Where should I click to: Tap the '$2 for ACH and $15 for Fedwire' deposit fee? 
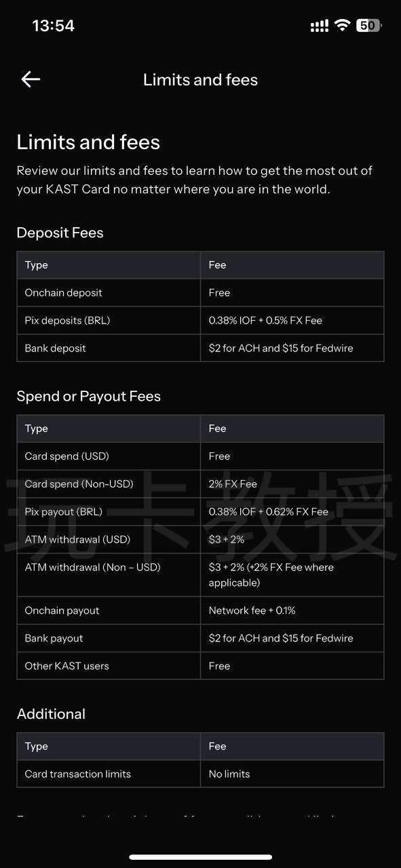pos(281,349)
